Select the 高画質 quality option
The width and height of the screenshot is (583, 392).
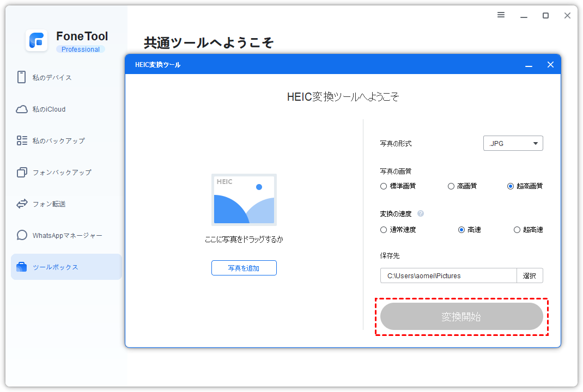[451, 186]
